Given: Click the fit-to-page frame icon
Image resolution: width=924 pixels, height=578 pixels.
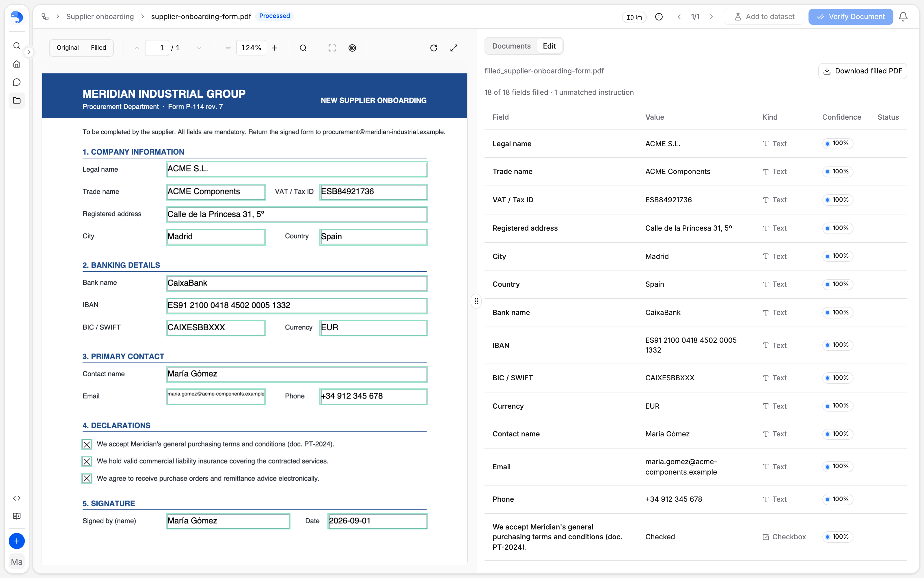Looking at the screenshot, I should pos(332,48).
